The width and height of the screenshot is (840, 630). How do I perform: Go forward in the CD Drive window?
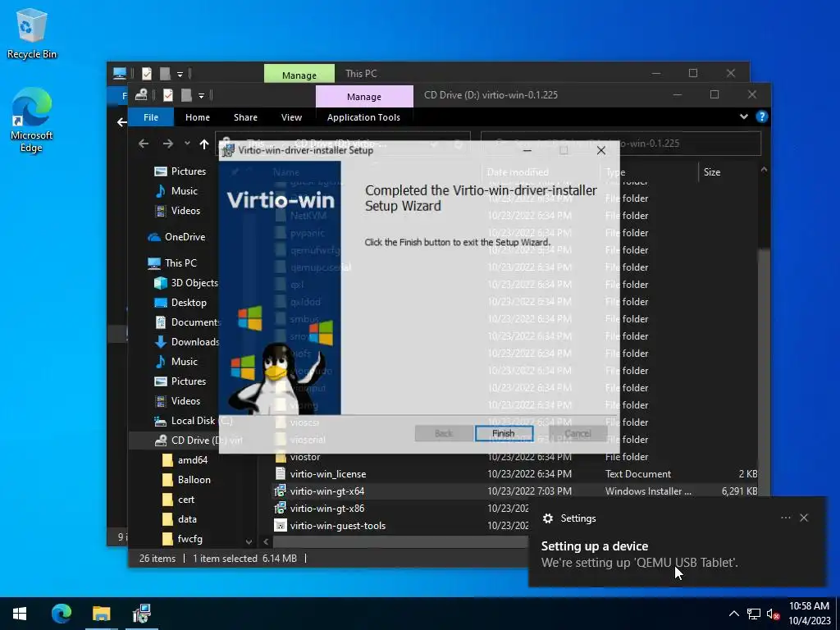[x=168, y=144]
